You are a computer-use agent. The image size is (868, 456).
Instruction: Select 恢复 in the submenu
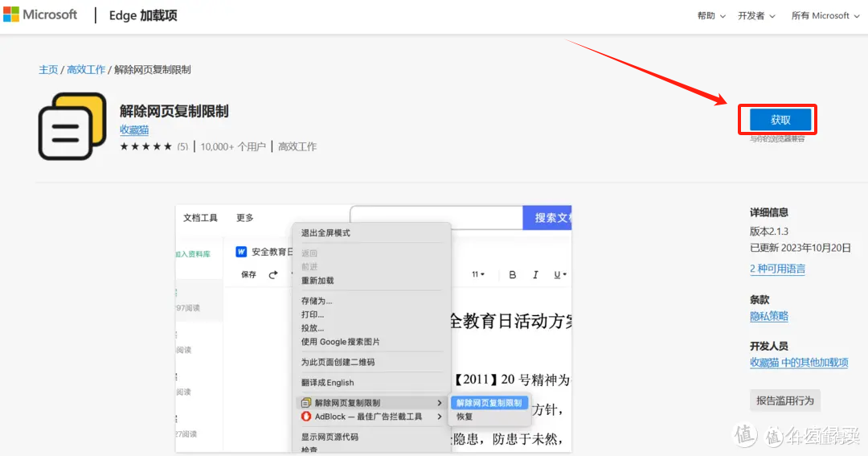465,417
